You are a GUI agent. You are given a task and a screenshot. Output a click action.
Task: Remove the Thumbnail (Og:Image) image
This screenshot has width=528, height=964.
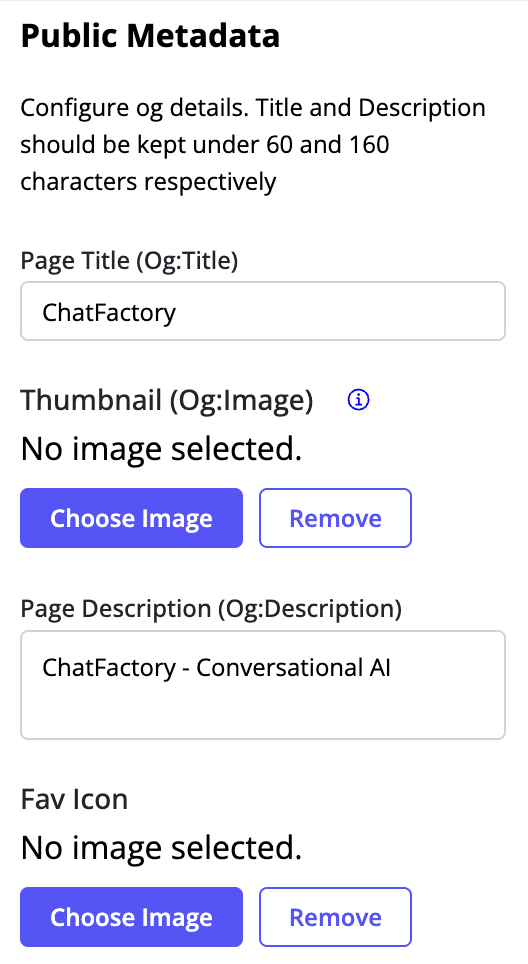click(335, 518)
